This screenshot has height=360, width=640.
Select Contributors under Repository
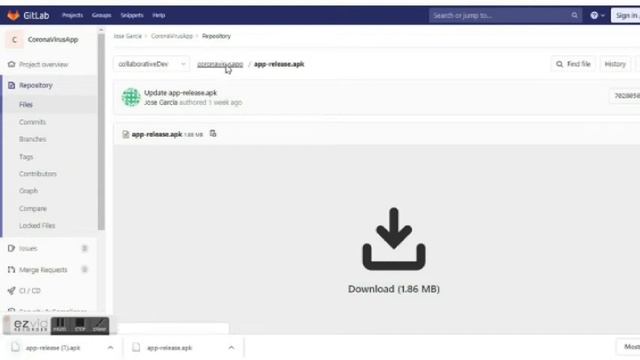(x=38, y=174)
